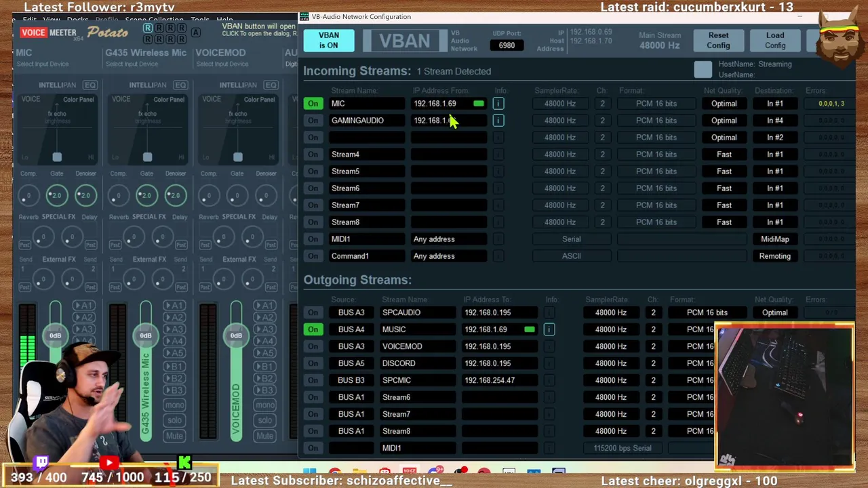Open info icon for MIC incoming stream

(498, 104)
